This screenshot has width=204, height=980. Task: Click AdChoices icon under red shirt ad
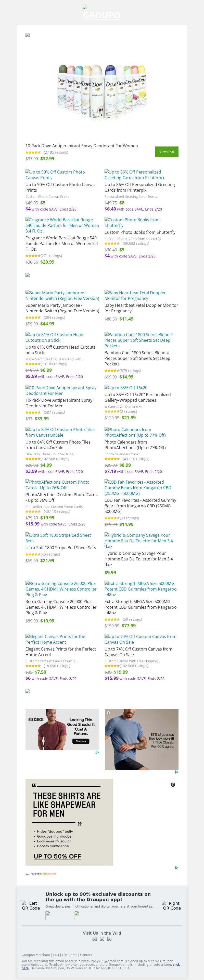pos(97,752)
